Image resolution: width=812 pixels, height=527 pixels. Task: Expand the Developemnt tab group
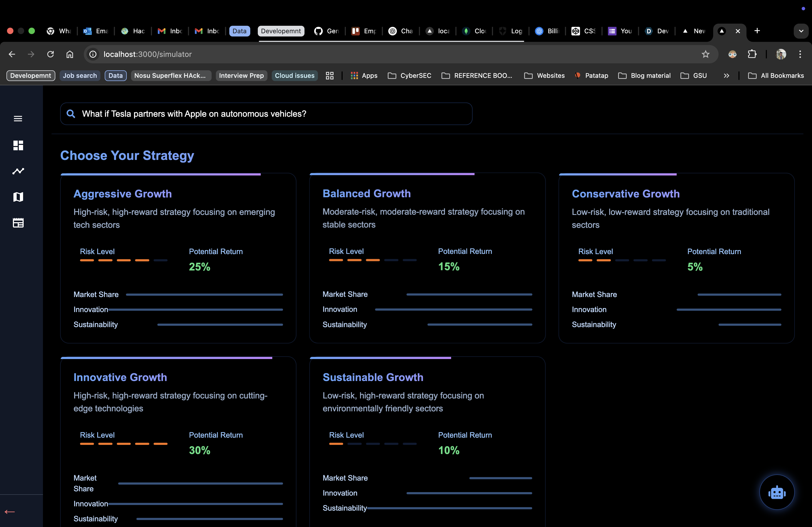[x=281, y=31]
